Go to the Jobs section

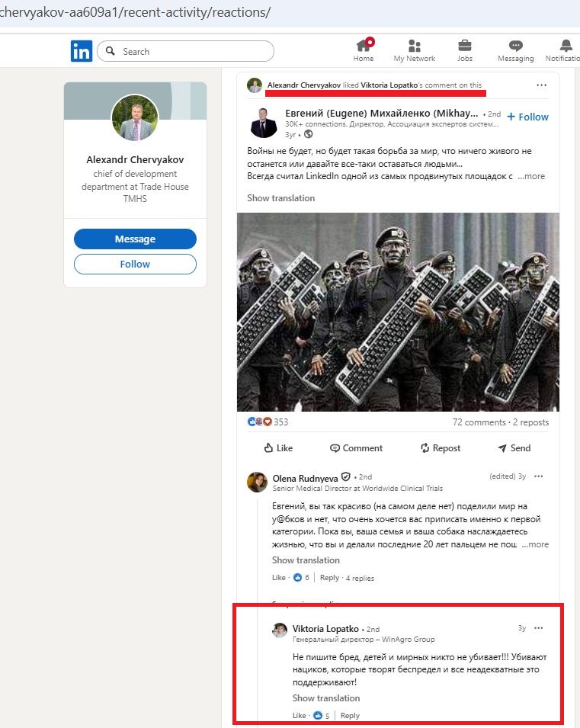[x=464, y=50]
